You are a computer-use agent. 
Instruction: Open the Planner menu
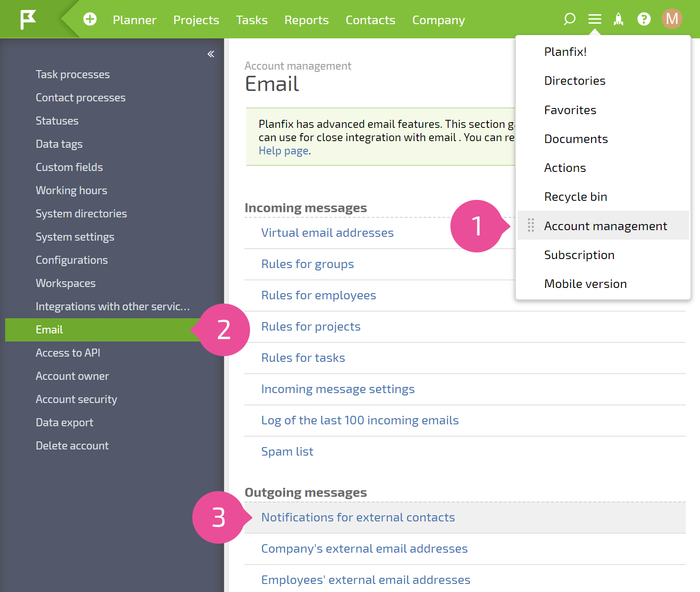[x=135, y=20]
